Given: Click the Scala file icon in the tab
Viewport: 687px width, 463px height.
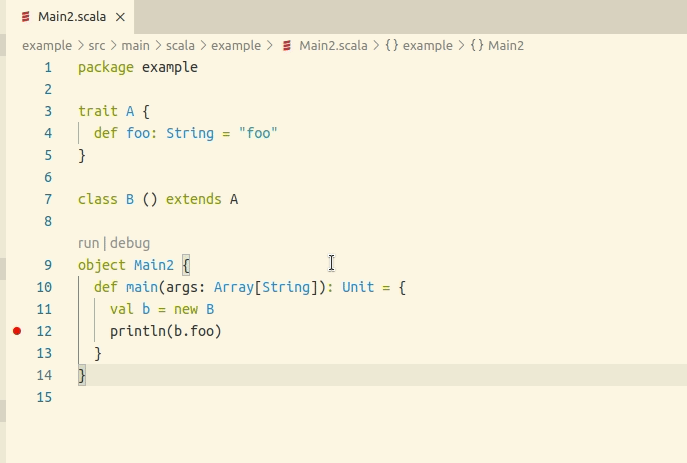Looking at the screenshot, I should coord(26,17).
